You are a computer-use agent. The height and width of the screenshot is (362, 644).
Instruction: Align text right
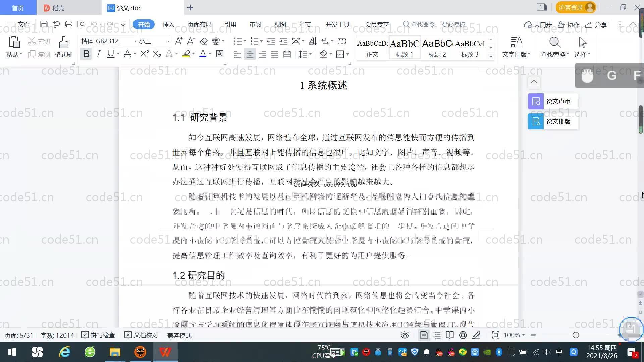coord(262,54)
